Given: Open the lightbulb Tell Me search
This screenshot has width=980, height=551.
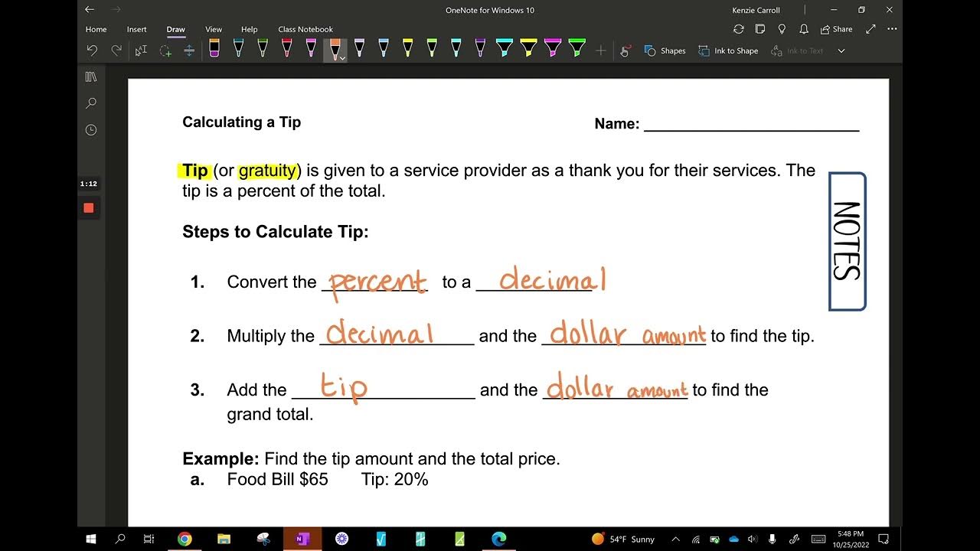Looking at the screenshot, I should tap(782, 29).
